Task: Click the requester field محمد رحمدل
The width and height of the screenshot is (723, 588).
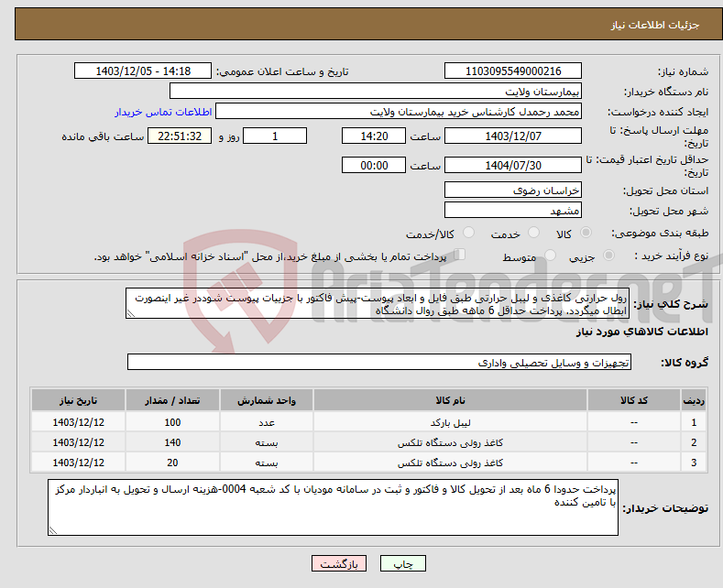Action: point(399,112)
